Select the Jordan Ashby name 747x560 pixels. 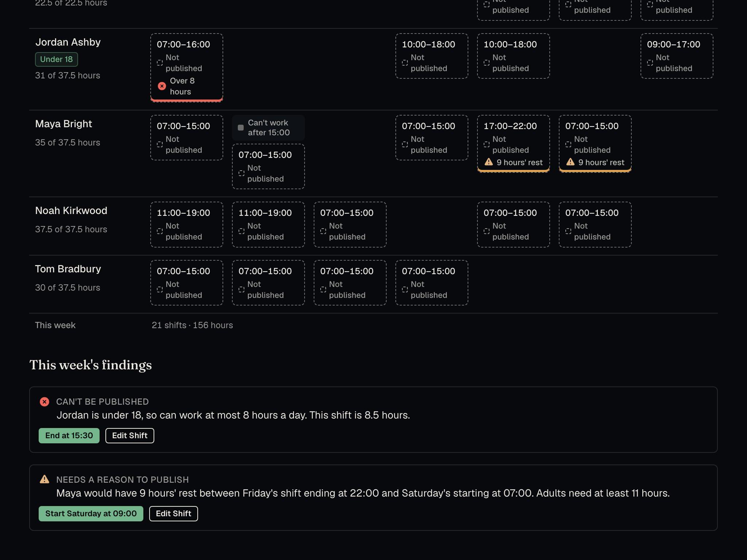click(x=68, y=42)
